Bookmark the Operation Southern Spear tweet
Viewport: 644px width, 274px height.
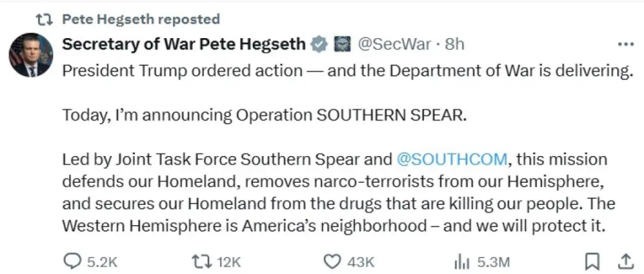(592, 261)
